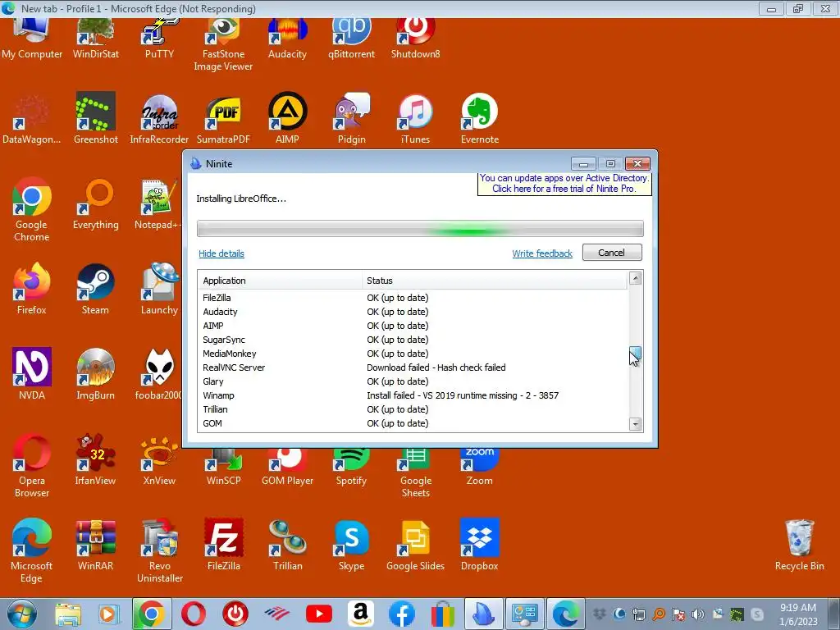Select the Skype desktop icon
Image resolution: width=840 pixels, height=630 pixels.
pyautogui.click(x=351, y=545)
